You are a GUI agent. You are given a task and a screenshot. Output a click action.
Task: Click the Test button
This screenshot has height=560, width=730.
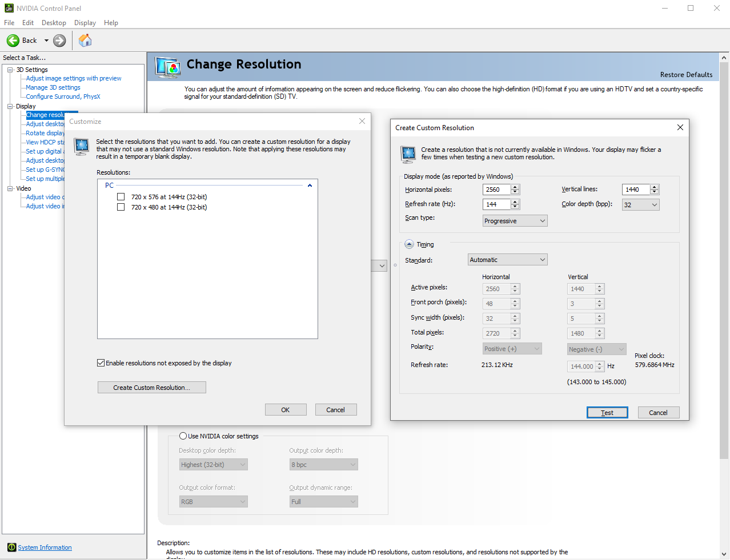pos(607,413)
